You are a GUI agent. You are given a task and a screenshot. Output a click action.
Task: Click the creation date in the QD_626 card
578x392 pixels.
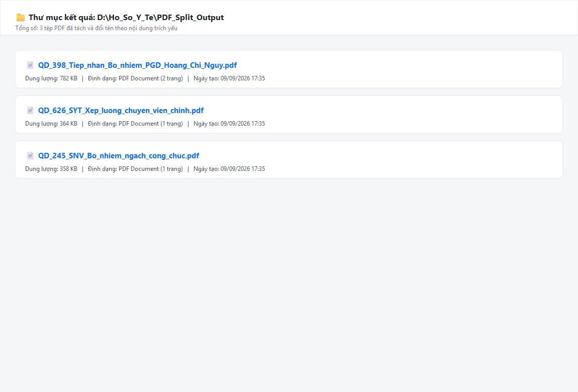(229, 124)
